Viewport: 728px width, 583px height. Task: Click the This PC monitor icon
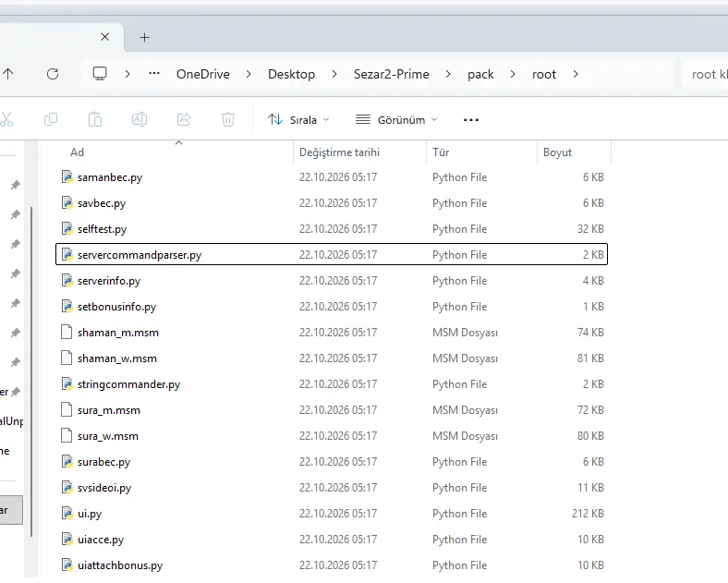(100, 74)
